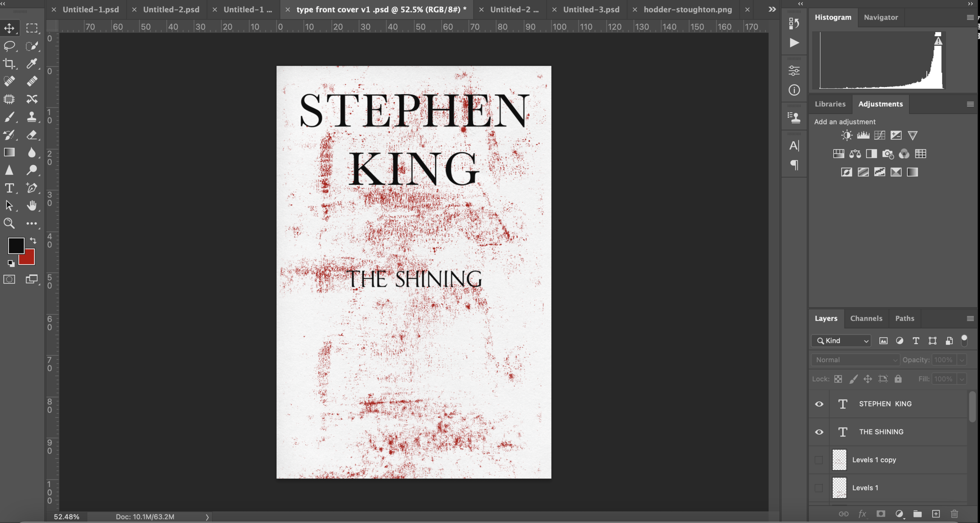Open the Navigator panel tab
Screen dimensions: 980x523
[x=880, y=17]
